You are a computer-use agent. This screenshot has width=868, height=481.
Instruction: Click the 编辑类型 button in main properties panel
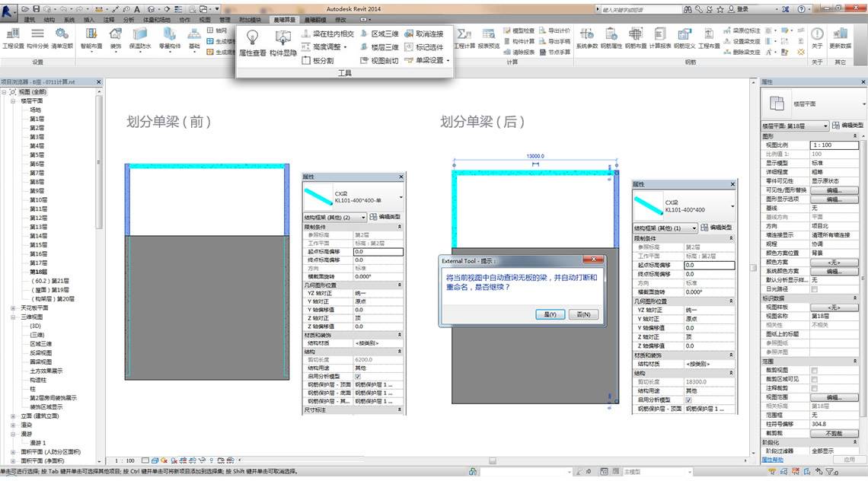coord(847,126)
